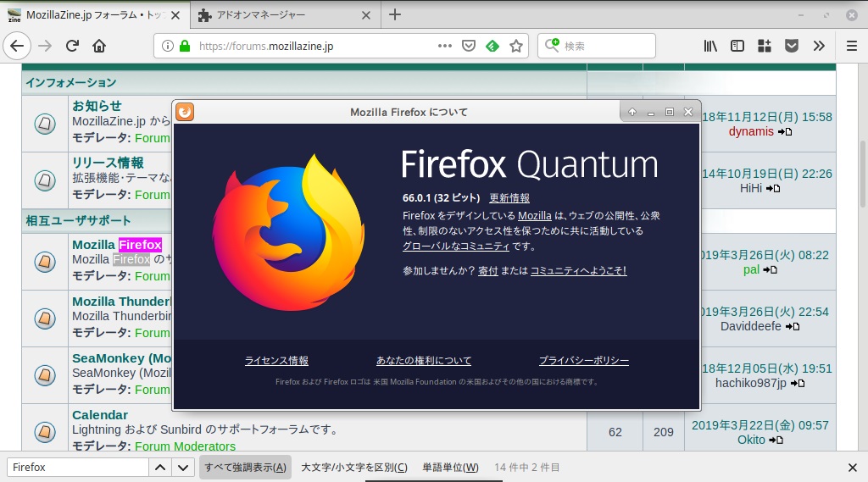868x482 pixels.
Task: Open user dynamis profile link
Action: click(751, 131)
